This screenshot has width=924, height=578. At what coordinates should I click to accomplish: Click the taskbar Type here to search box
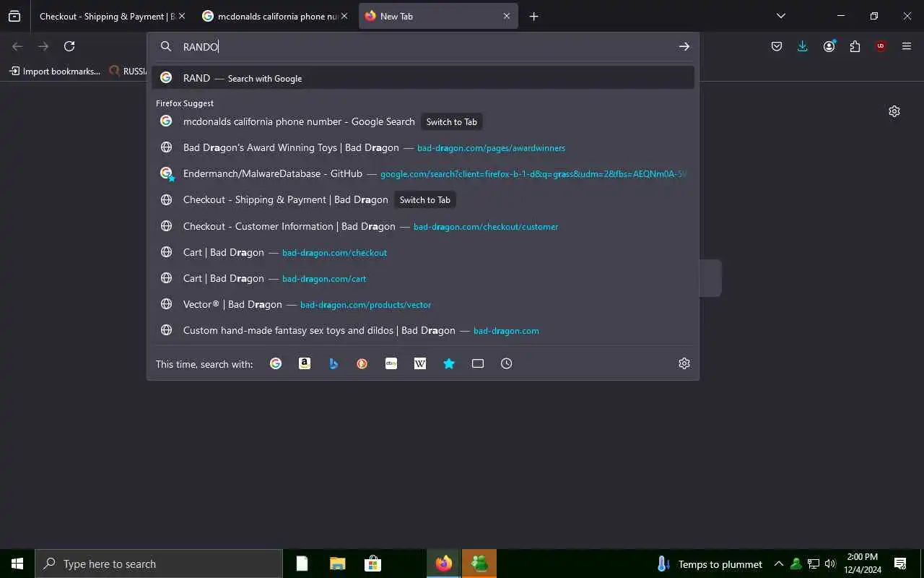pyautogui.click(x=159, y=564)
